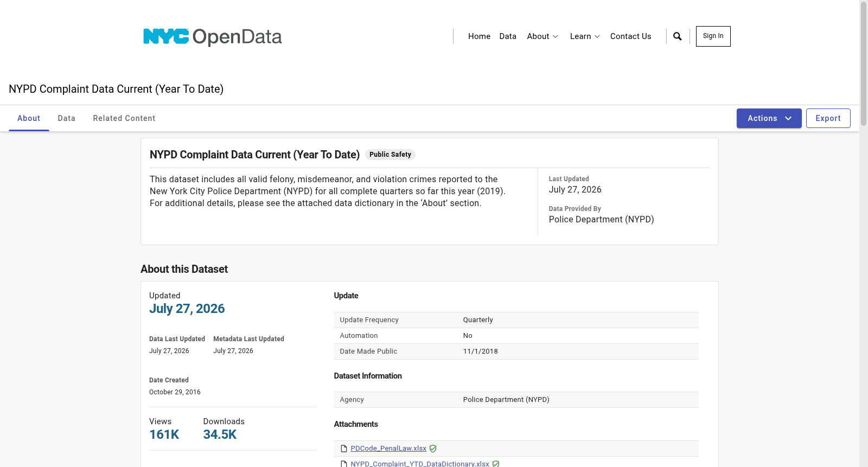Click file icon beside PDCode_PenalLaw.xlsx

point(344,449)
